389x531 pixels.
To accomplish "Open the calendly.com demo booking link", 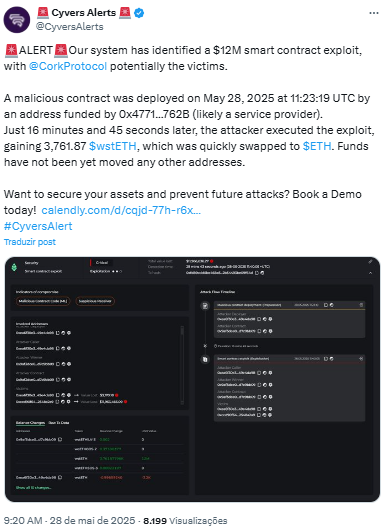I will tap(121, 210).
